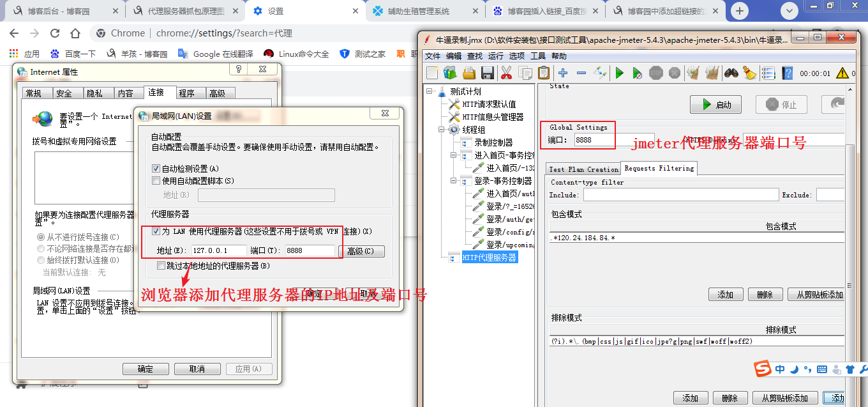Click Chrome's home icon
868x407 pixels.
pos(75,33)
